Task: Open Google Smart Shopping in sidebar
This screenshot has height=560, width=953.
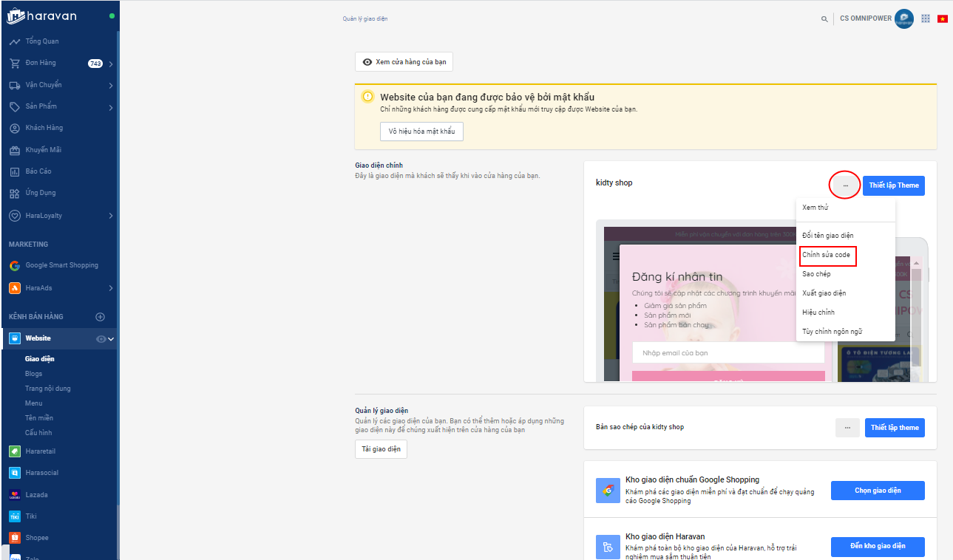Action: click(61, 265)
